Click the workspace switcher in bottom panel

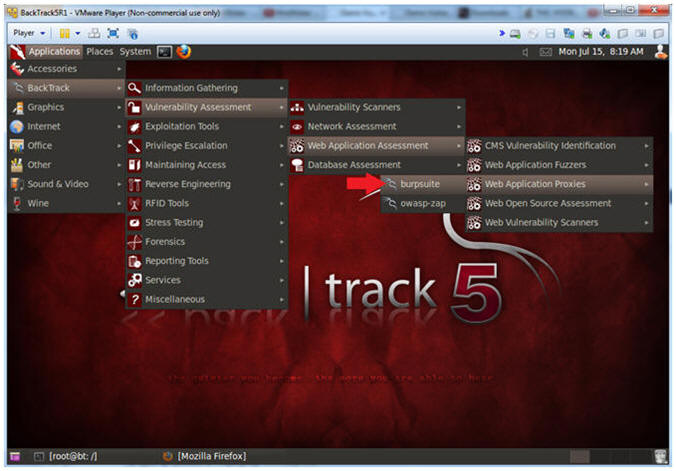[x=611, y=456]
